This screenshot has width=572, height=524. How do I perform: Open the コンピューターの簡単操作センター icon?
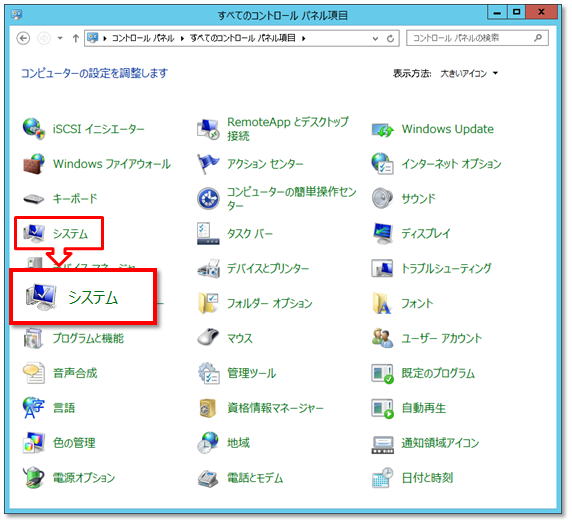click(208, 199)
